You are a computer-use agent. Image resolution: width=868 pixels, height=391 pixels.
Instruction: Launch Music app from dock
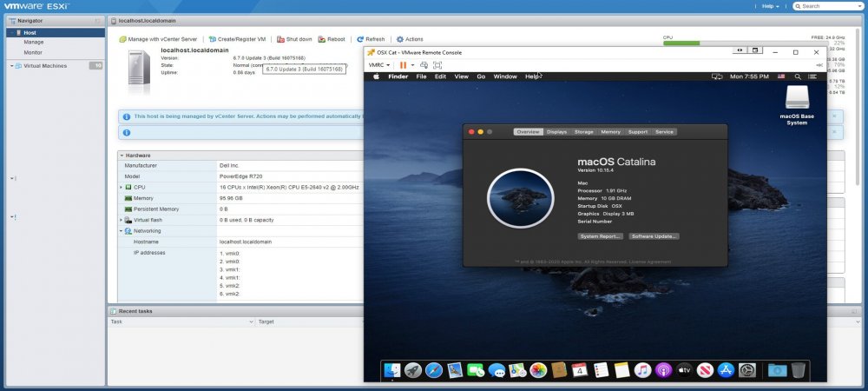[642, 370]
